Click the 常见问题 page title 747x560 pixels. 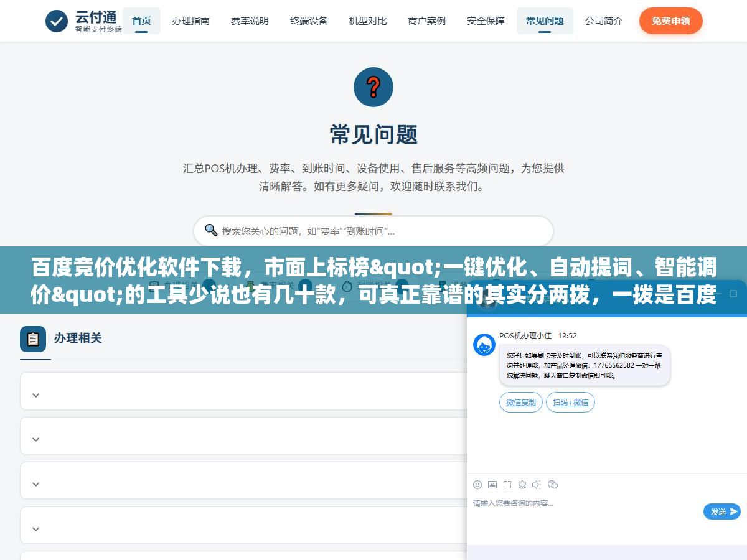(374, 134)
